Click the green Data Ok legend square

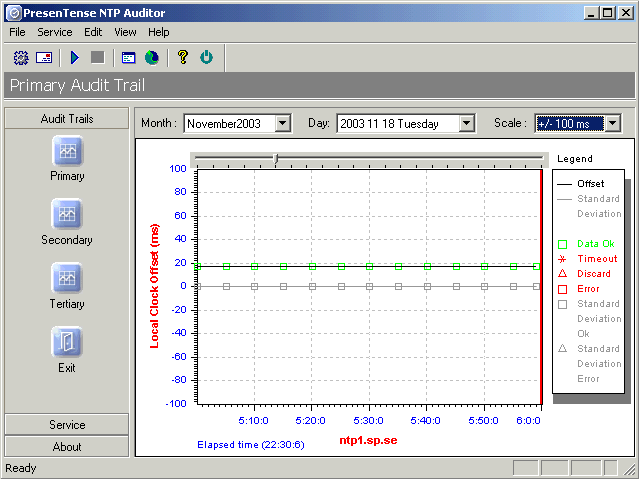pyautogui.click(x=562, y=244)
